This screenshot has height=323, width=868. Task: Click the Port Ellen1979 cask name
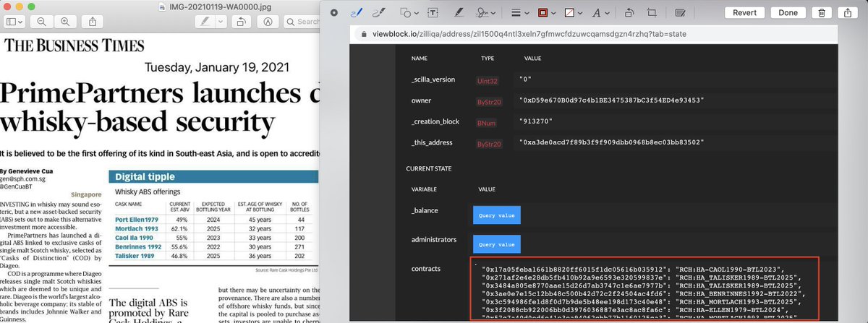pyautogui.click(x=136, y=220)
